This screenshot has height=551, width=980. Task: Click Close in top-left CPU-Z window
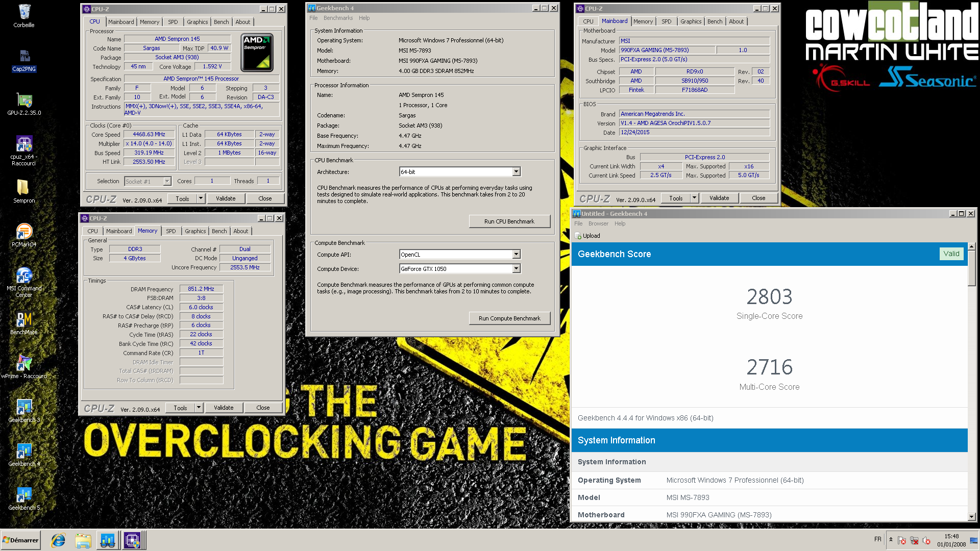(265, 198)
